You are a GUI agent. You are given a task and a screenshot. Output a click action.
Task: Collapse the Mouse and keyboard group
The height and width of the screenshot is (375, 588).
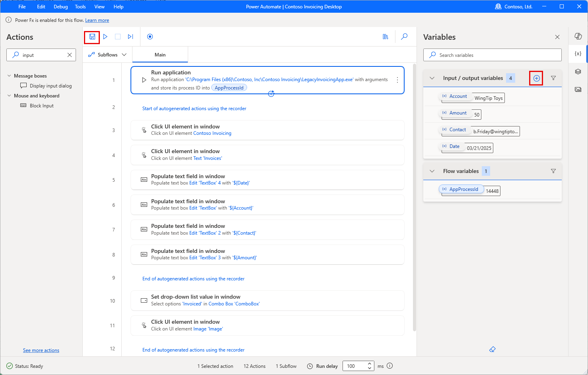click(10, 95)
